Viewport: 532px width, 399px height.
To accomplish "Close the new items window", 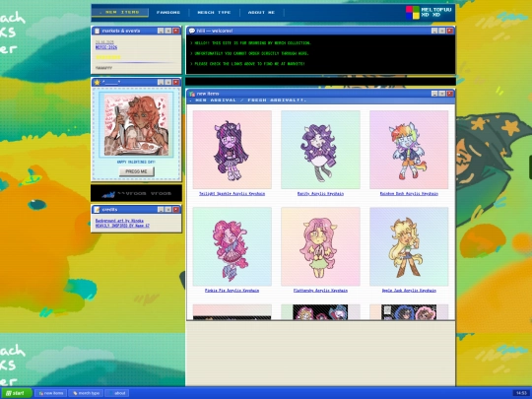I will click(x=449, y=94).
